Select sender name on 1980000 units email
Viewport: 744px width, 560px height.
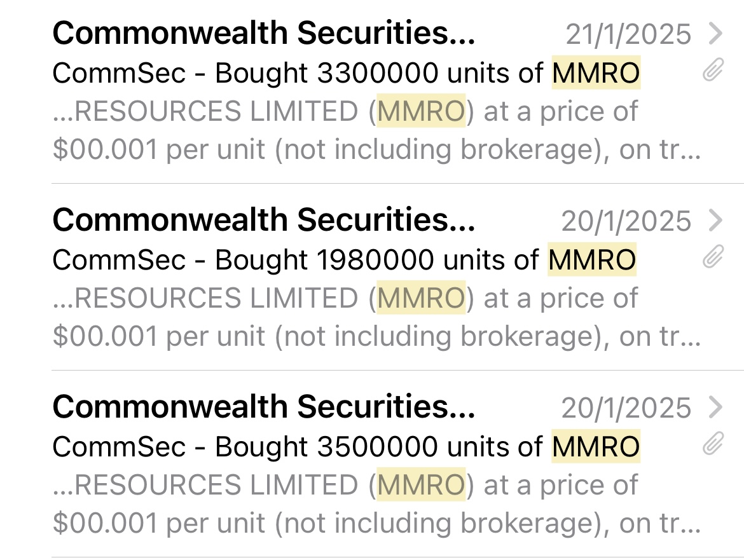point(263,220)
